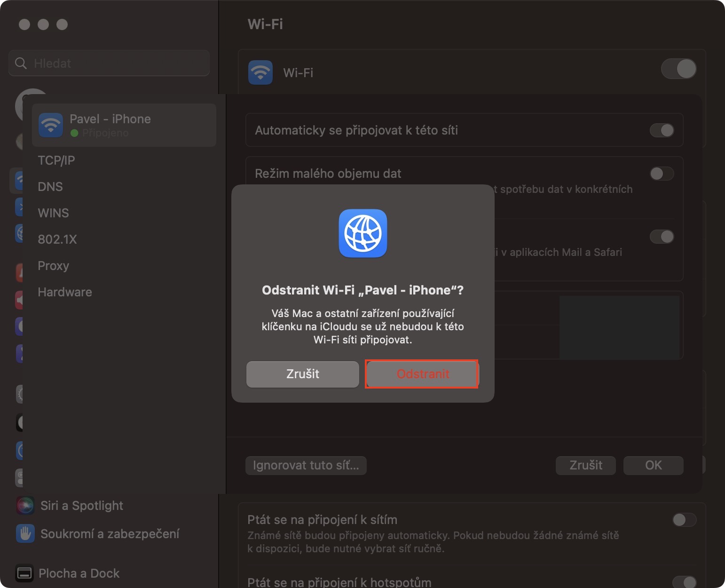Open the DNS tab
Screen dimensions: 725x588
pos(50,187)
